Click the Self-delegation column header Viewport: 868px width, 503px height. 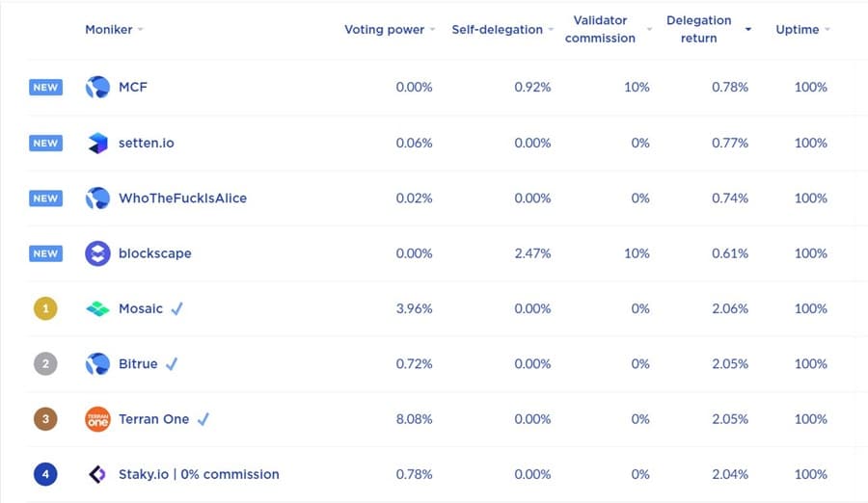tap(497, 30)
